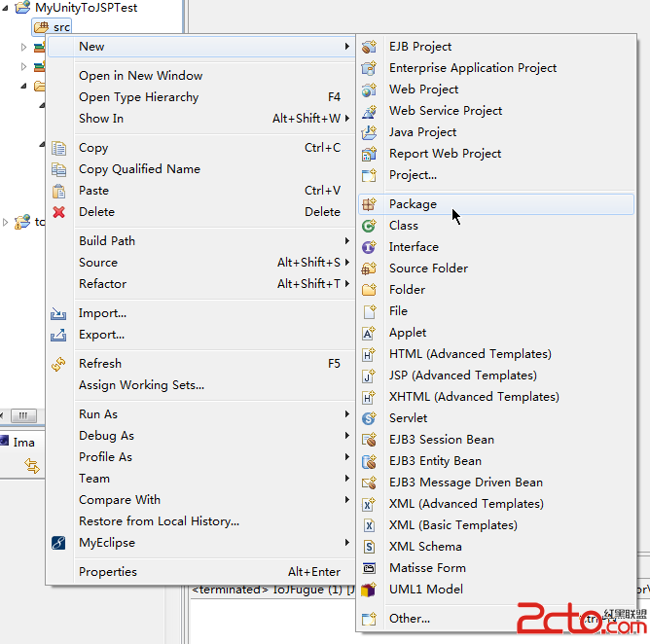Choose HTML (Advanced Templates)
Screen dimensions: 650x644
tap(496, 354)
